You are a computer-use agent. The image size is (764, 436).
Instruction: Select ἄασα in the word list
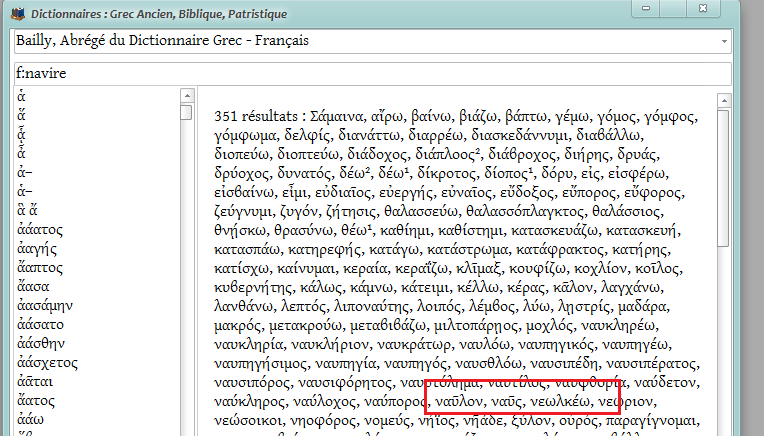33,287
